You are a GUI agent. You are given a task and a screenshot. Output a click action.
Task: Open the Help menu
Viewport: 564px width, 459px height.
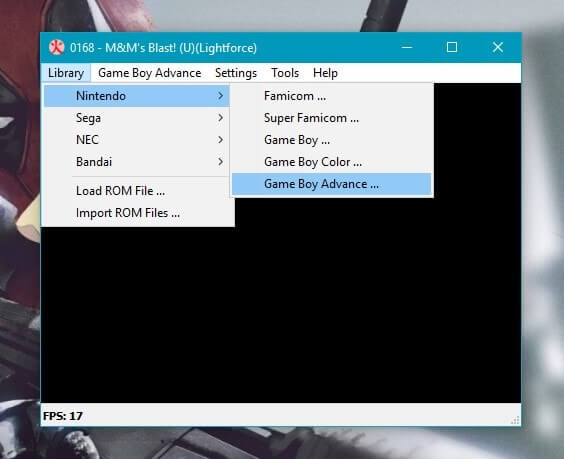[325, 73]
